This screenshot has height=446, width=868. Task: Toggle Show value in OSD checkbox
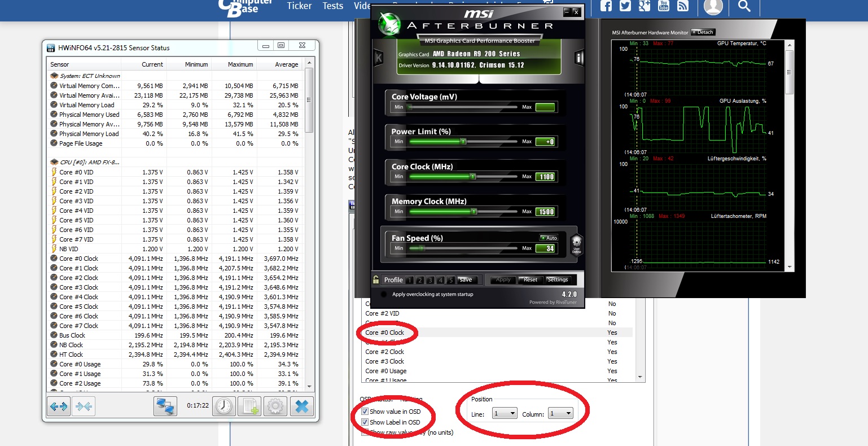(365, 412)
